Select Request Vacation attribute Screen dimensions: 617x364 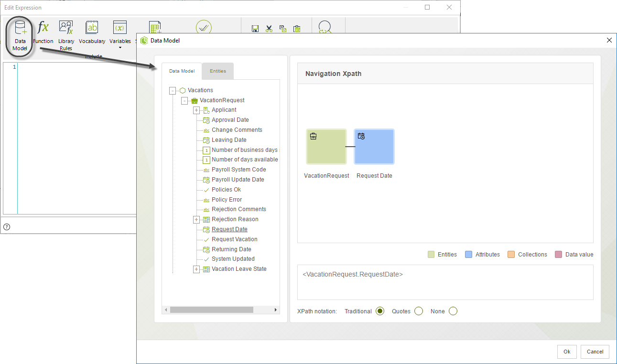pyautogui.click(x=235, y=239)
